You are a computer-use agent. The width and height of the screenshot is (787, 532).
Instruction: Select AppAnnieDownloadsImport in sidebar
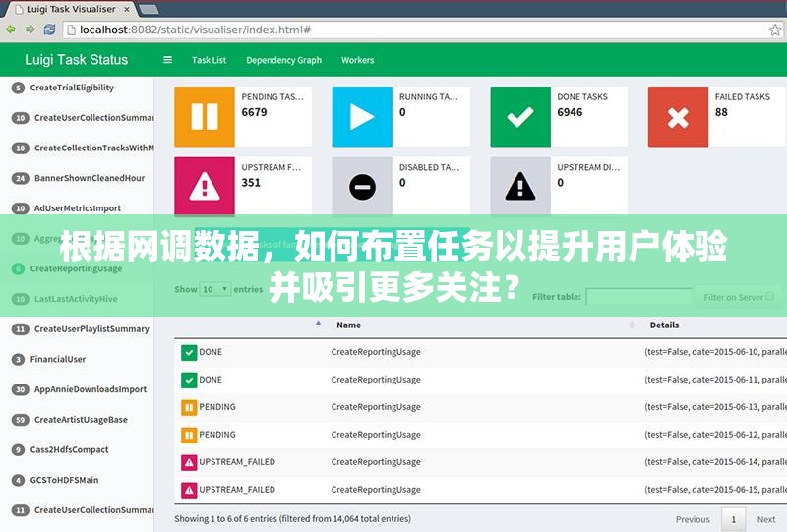pyautogui.click(x=91, y=389)
